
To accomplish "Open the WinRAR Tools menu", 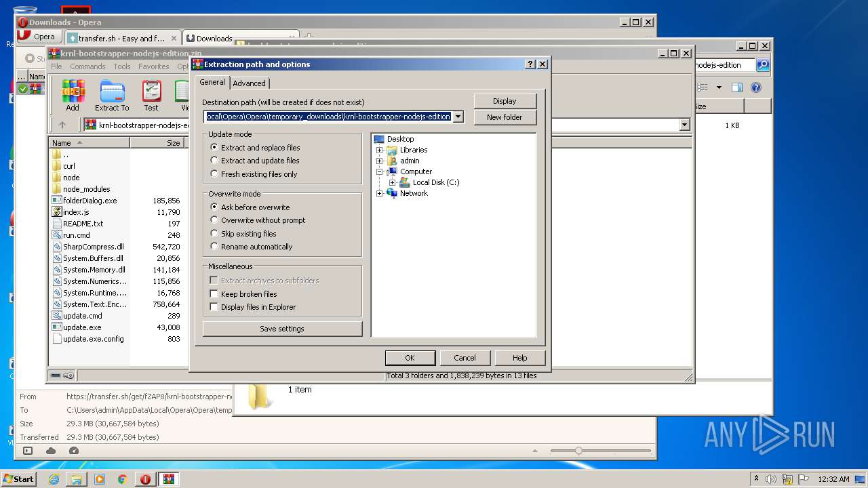I will (x=122, y=66).
